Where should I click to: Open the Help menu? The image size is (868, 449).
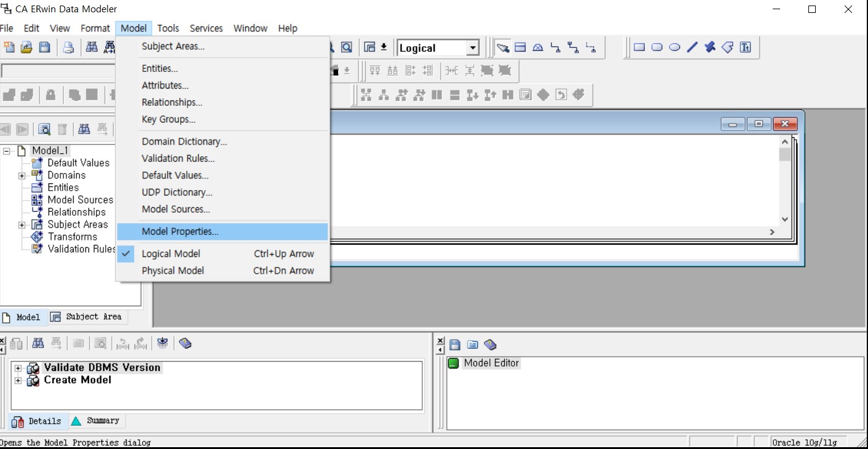click(288, 28)
